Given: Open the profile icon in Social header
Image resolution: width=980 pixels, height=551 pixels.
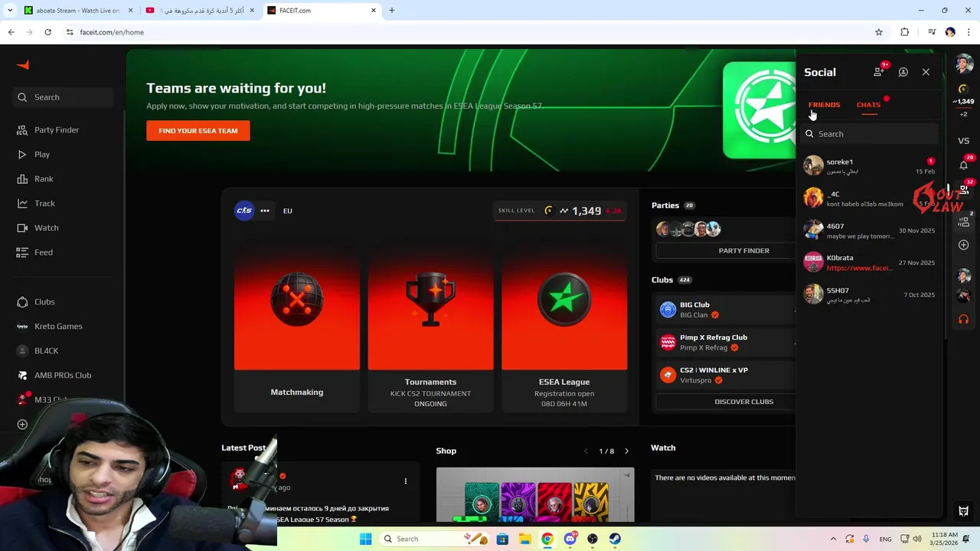Looking at the screenshot, I should click(x=903, y=72).
